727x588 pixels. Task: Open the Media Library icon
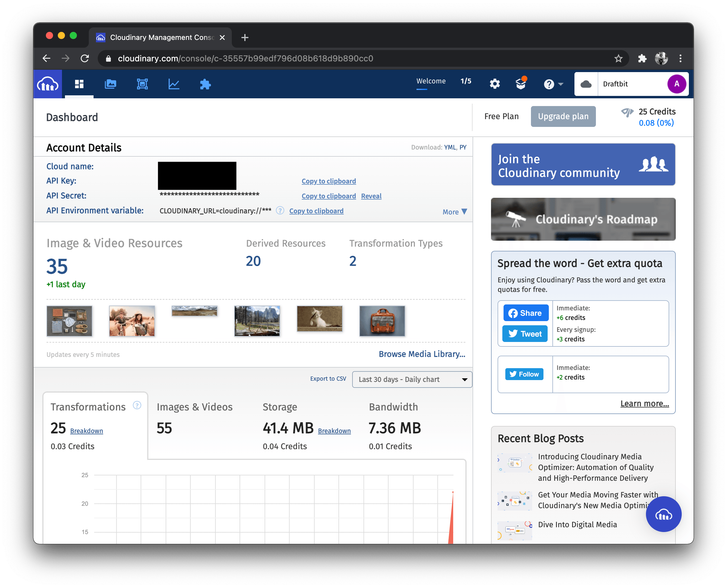click(x=111, y=84)
